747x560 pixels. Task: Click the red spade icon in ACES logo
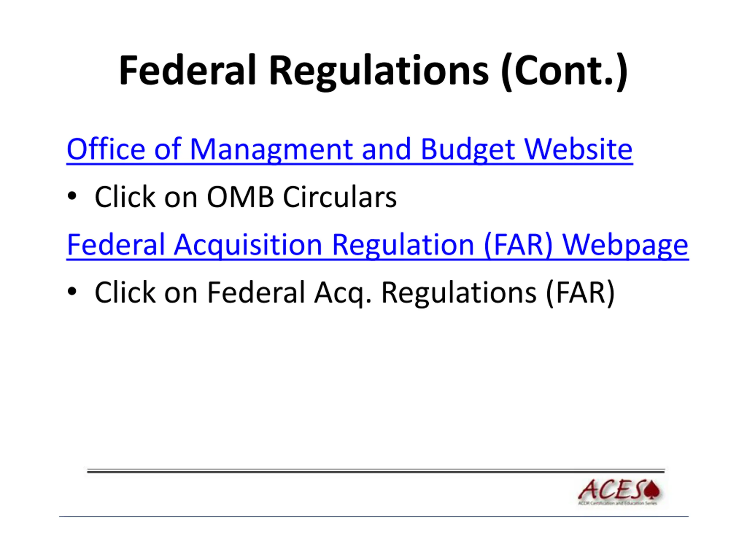click(x=652, y=489)
